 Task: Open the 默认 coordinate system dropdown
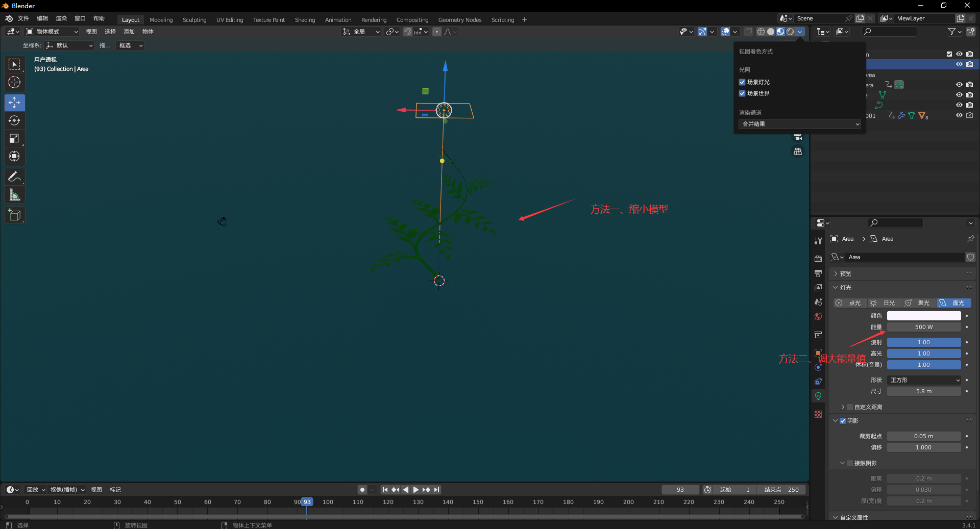click(69, 45)
